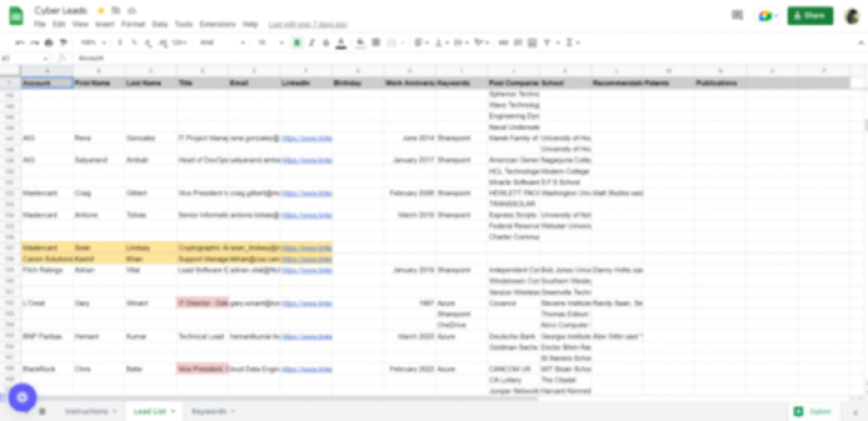Open the functions dropdown
This screenshot has width=868, height=421.
pyautogui.click(x=572, y=43)
